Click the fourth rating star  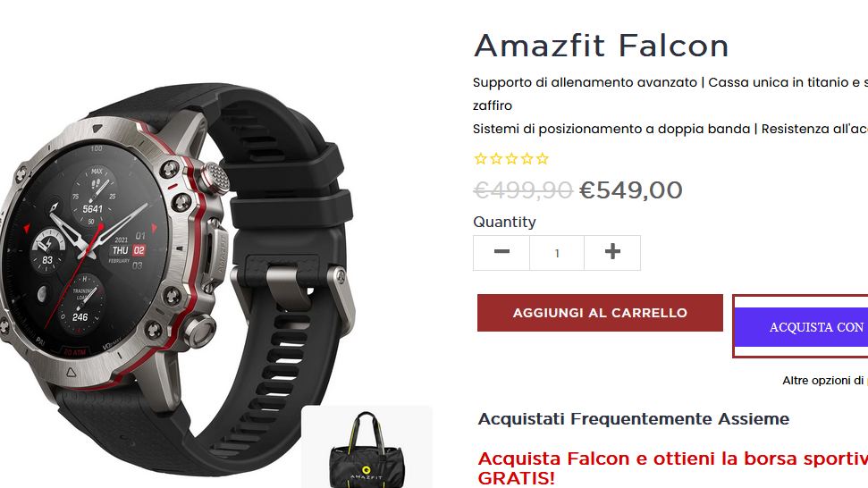coord(527,159)
